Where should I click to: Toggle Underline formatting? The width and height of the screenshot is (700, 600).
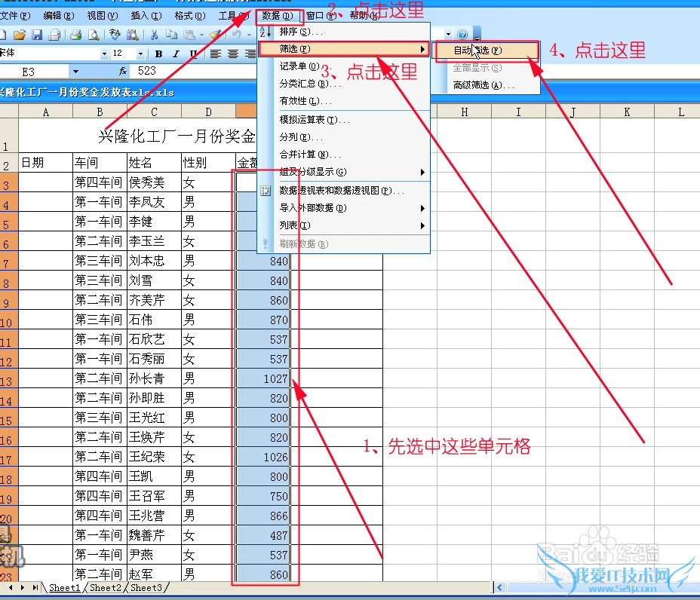(x=193, y=54)
